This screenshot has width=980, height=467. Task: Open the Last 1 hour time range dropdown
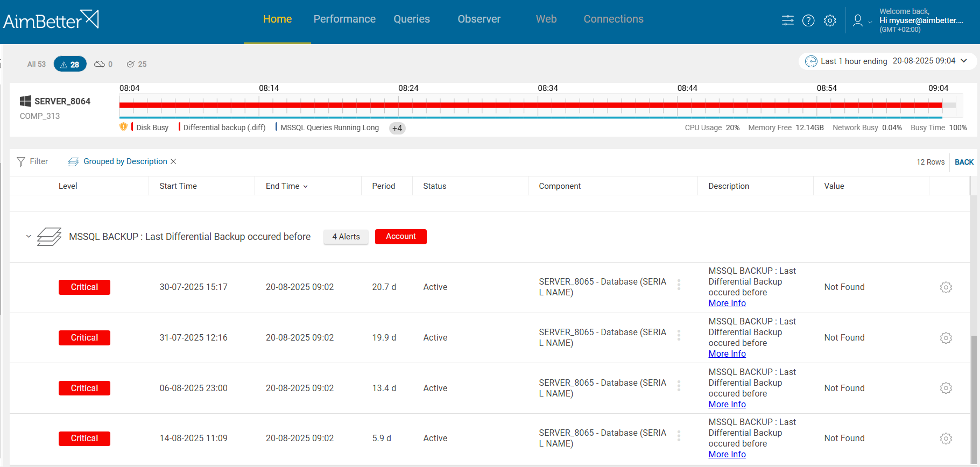pyautogui.click(x=887, y=61)
